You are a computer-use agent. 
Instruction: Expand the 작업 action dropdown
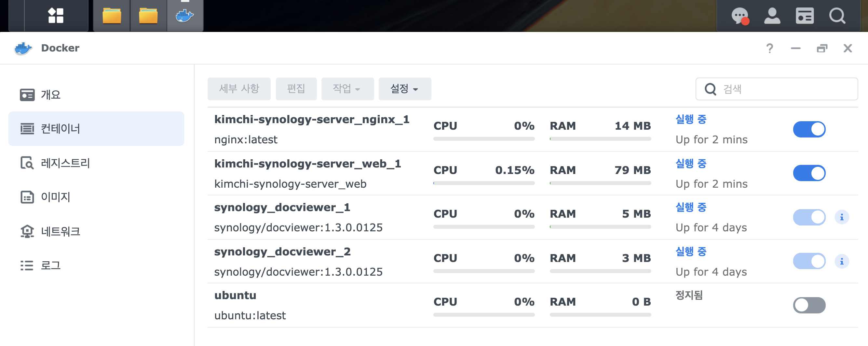(x=347, y=89)
